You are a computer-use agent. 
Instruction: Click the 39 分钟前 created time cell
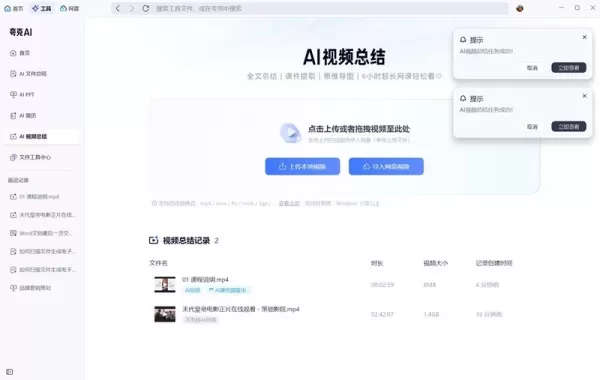(489, 314)
